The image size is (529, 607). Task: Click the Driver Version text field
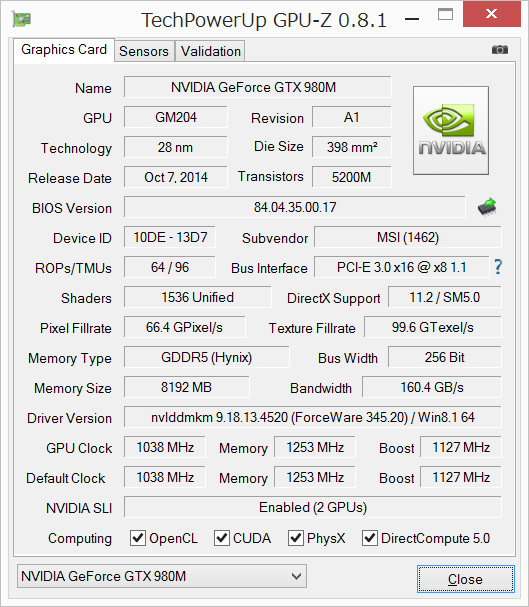tap(313, 417)
